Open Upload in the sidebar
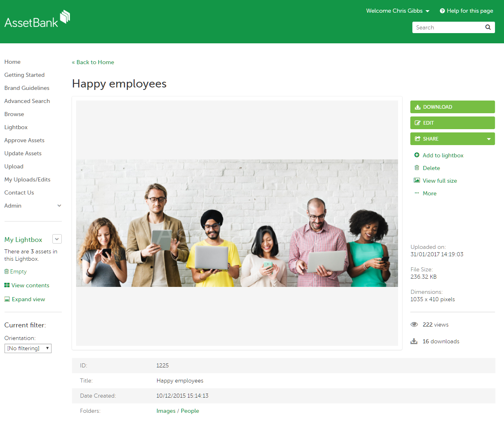This screenshot has height=423, width=504. pos(14,166)
